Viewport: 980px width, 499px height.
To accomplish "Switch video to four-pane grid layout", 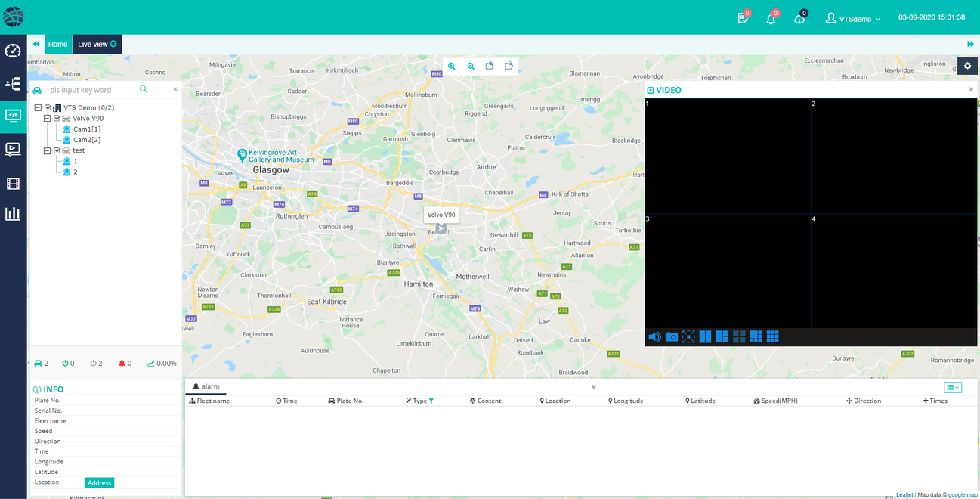I will pyautogui.click(x=739, y=337).
